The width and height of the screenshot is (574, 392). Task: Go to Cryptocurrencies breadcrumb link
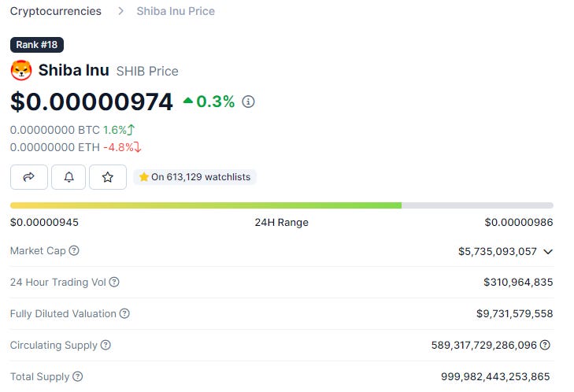[x=56, y=11]
